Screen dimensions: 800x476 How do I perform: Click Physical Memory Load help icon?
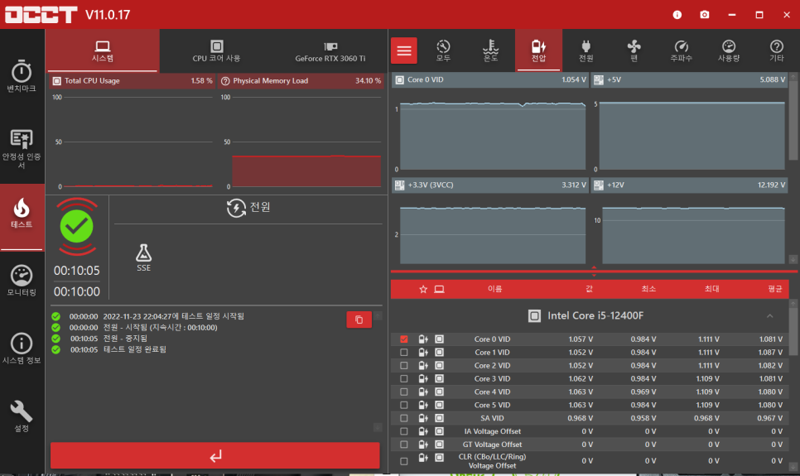[225, 81]
